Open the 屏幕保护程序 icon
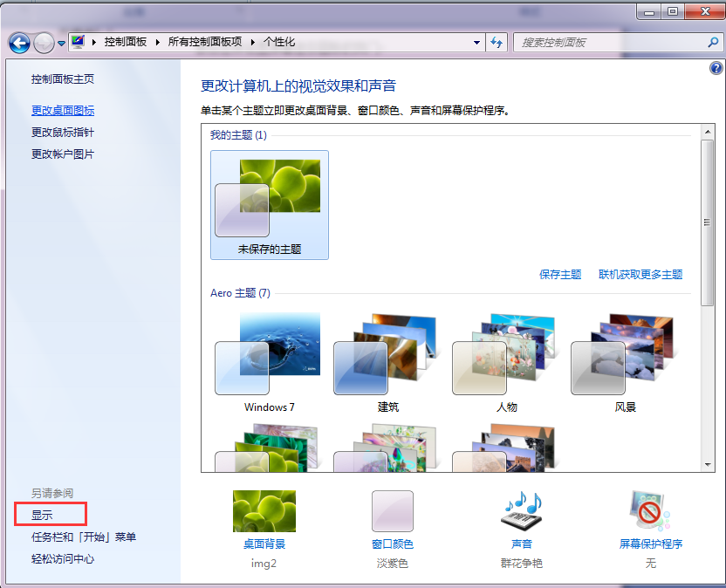The width and height of the screenshot is (726, 588). pos(650,511)
